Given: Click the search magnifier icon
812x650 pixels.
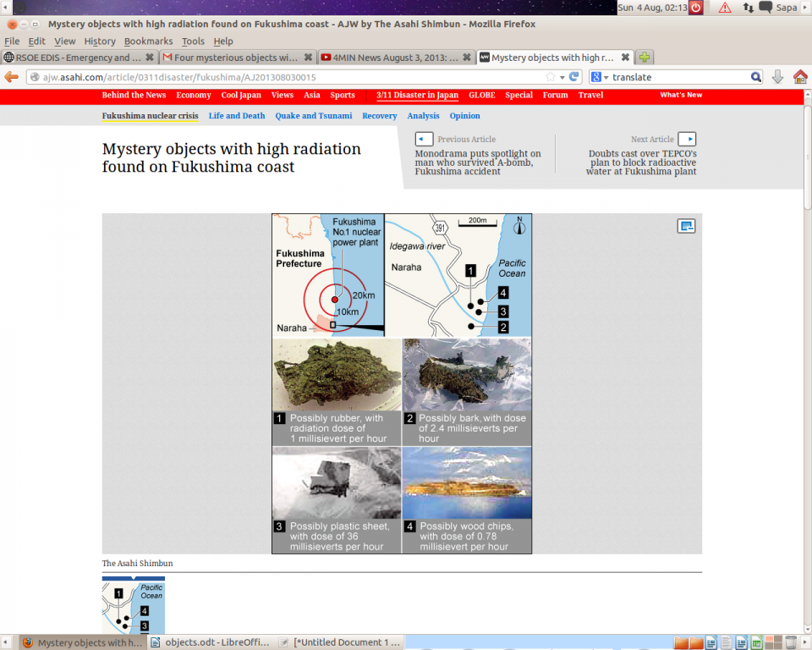Looking at the screenshot, I should pos(756,77).
